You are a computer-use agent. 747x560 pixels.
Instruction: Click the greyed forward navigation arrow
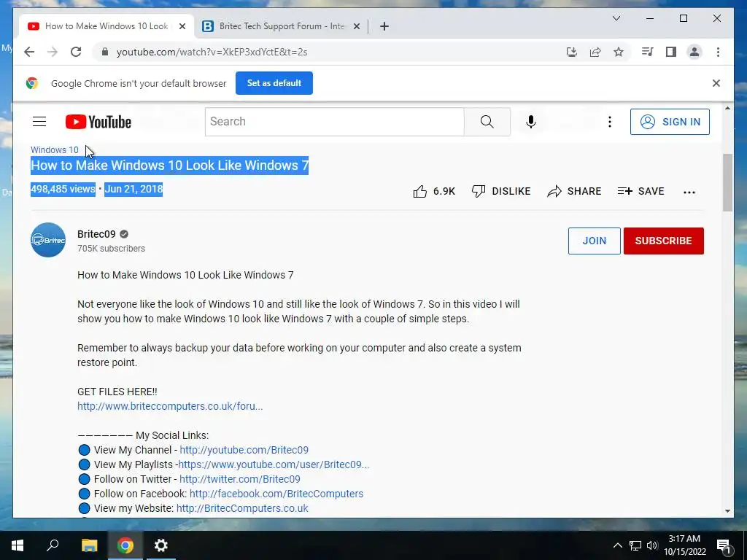point(53,52)
